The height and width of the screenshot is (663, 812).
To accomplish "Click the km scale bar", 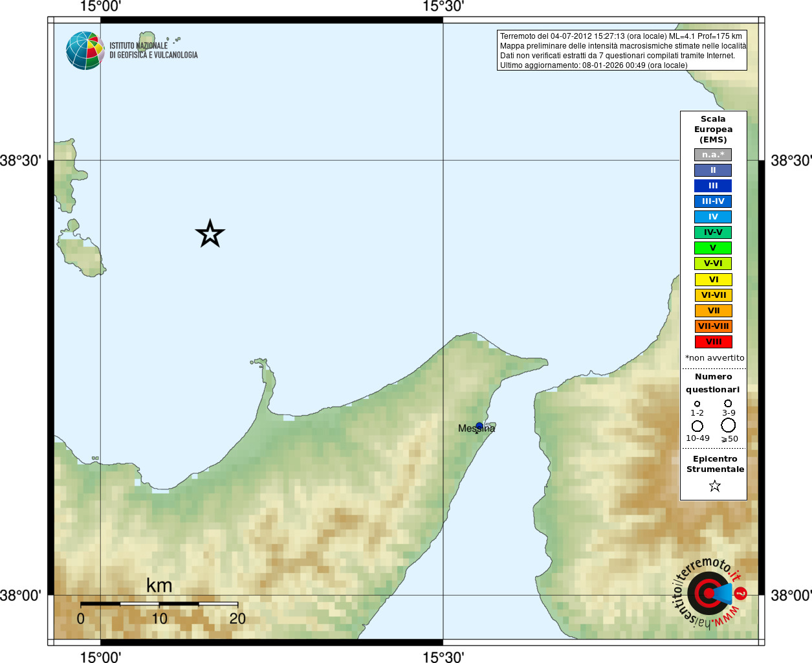I will pos(159,603).
